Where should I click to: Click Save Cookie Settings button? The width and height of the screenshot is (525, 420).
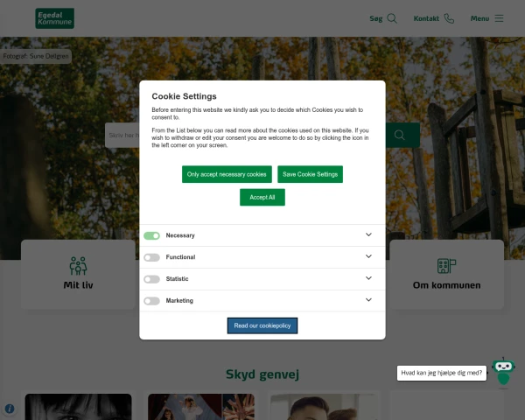(x=310, y=174)
